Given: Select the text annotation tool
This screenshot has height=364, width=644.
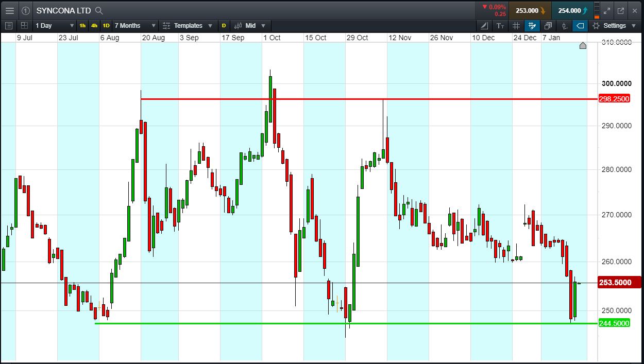Looking at the screenshot, I should [x=500, y=25].
